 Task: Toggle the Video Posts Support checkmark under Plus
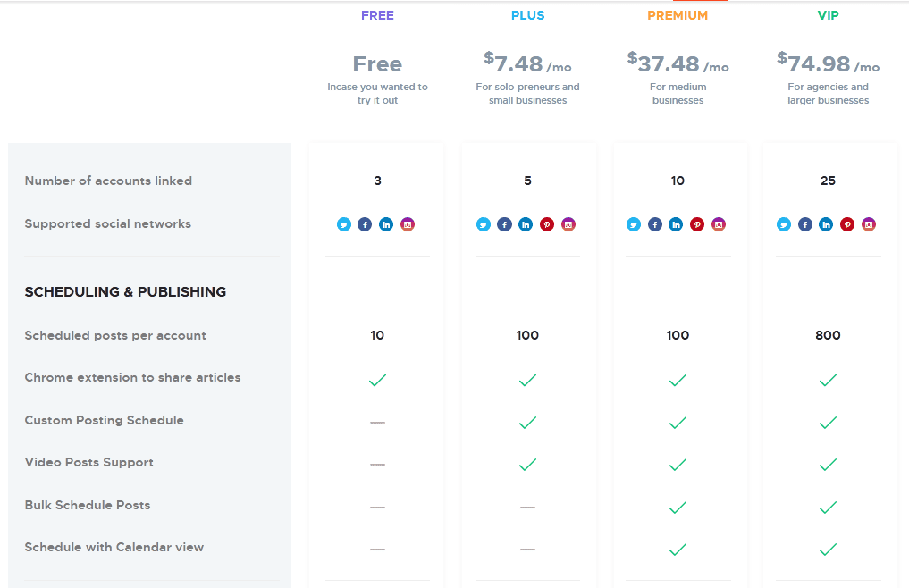pos(527,465)
